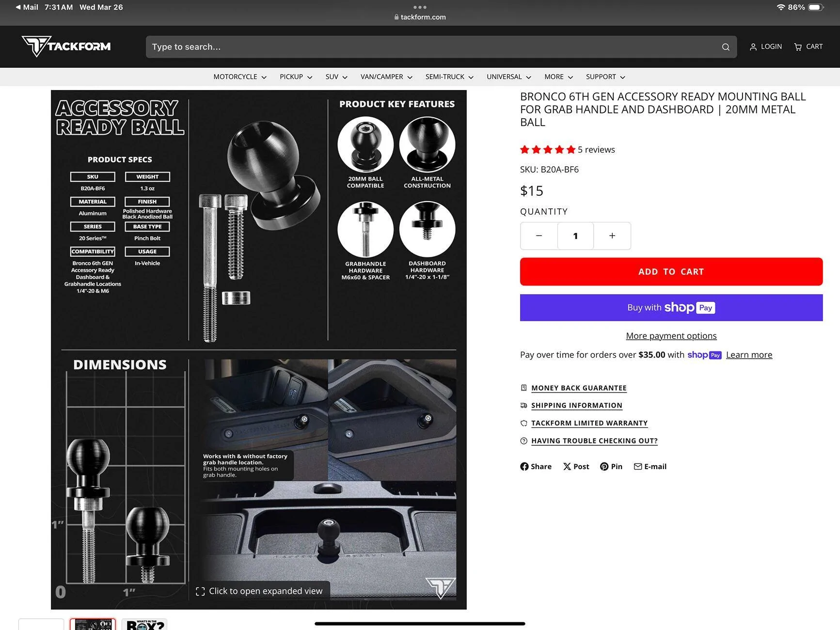Click the Login user icon
Viewport: 840px width, 630px height.
tap(753, 47)
